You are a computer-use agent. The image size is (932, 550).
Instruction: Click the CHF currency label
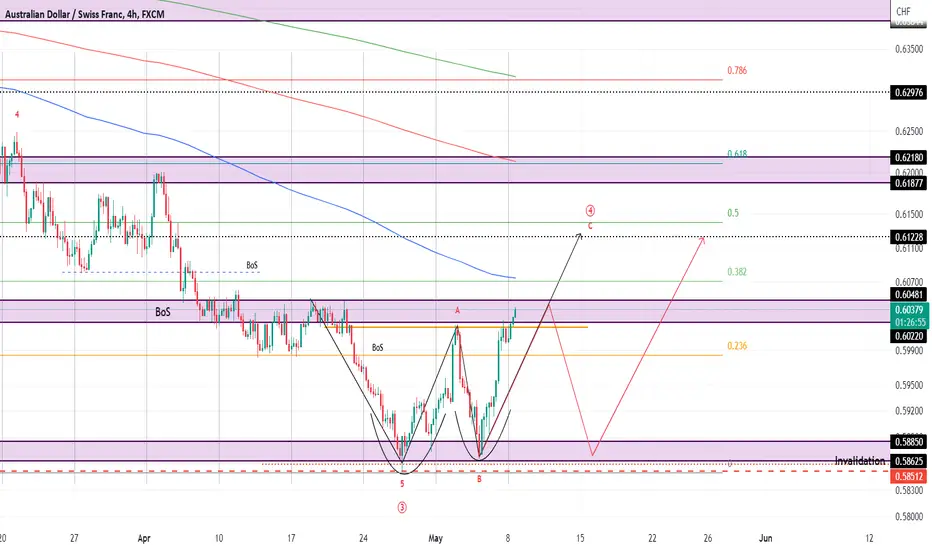(x=903, y=11)
